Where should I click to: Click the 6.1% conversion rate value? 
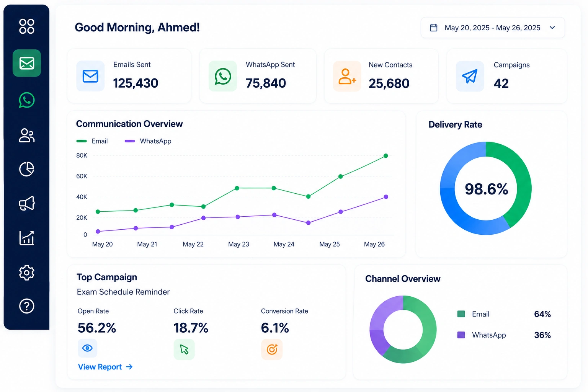(x=275, y=328)
